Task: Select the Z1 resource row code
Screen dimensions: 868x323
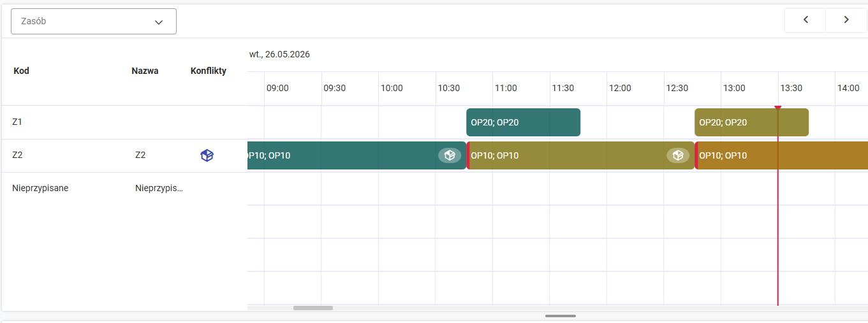Action: [x=17, y=121]
